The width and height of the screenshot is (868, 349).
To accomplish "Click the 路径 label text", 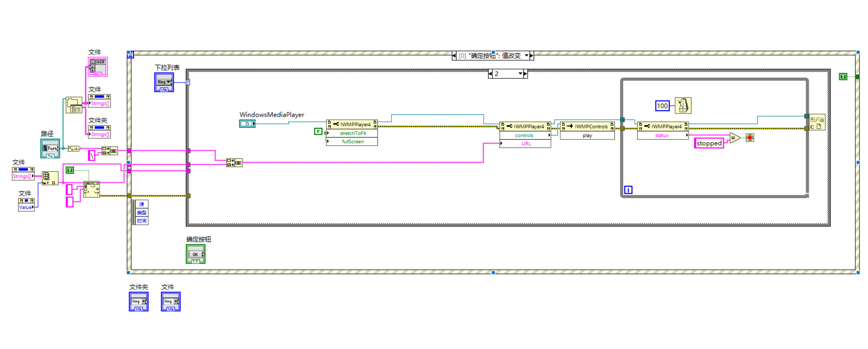I will pos(47,134).
